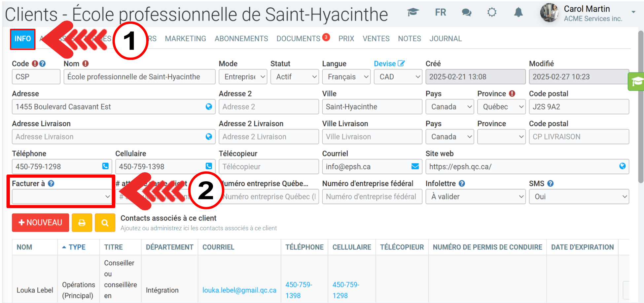The width and height of the screenshot is (644, 303).
Task: Click the Devise edit pencil icon
Action: pos(401,64)
